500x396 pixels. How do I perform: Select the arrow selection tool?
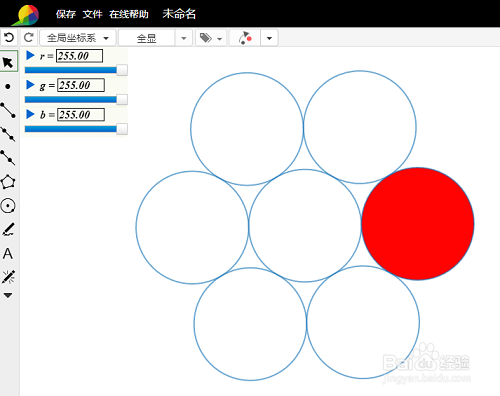(8, 62)
